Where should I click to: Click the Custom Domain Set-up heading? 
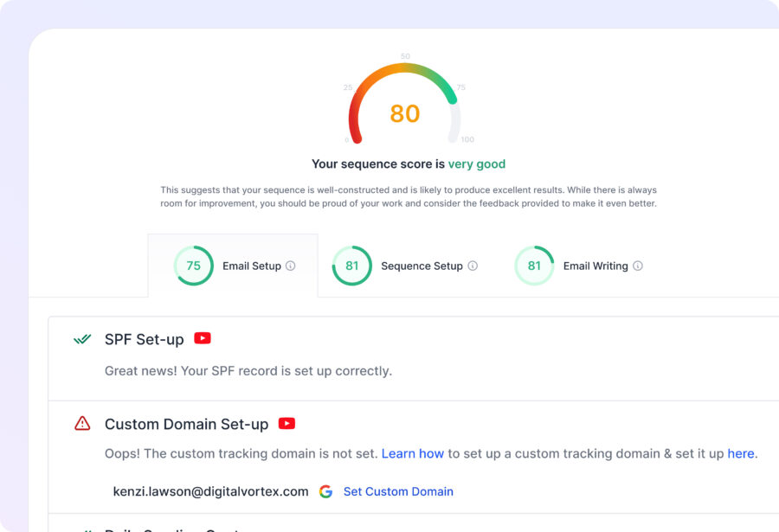(186, 424)
